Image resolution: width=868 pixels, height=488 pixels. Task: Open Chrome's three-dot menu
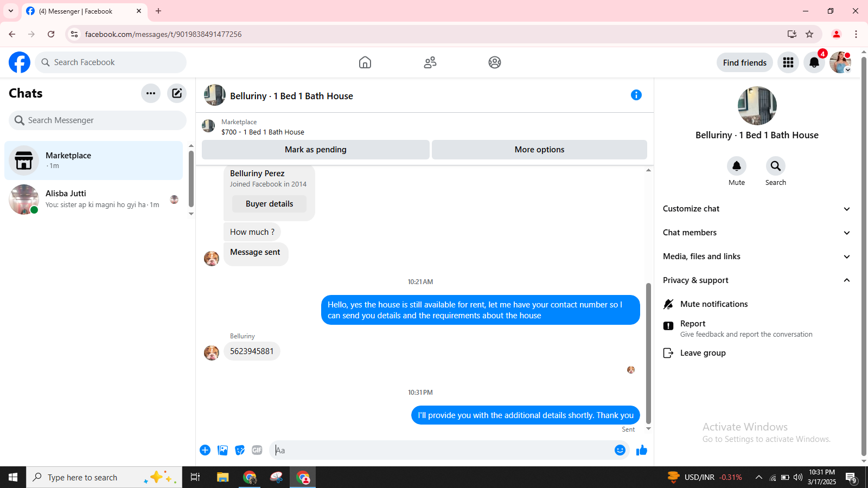pyautogui.click(x=856, y=34)
